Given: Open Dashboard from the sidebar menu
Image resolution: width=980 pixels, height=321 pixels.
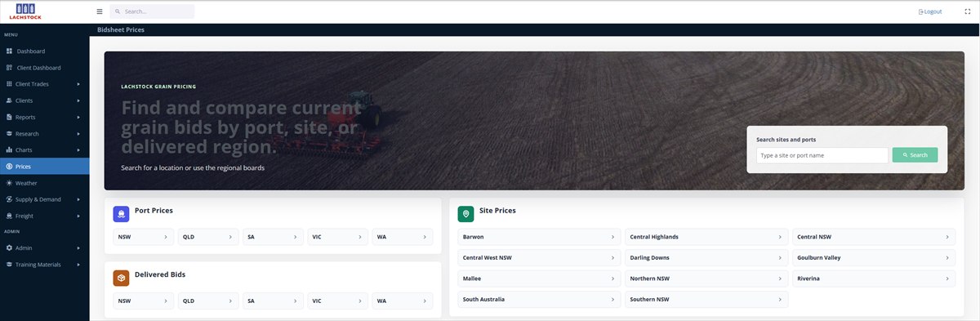Looking at the screenshot, I should click(x=44, y=51).
